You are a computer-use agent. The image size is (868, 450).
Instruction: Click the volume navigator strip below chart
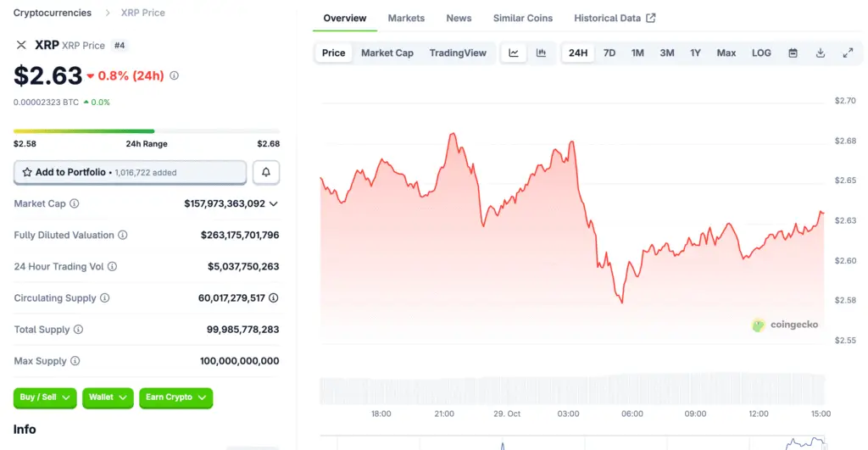click(x=572, y=390)
